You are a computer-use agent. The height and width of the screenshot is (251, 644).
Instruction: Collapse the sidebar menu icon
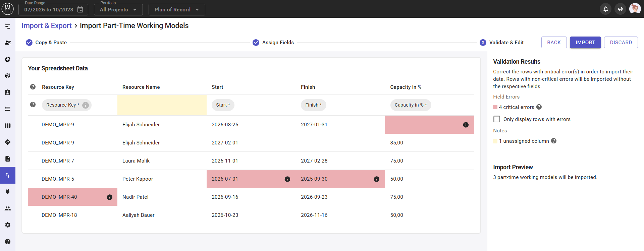(8, 26)
